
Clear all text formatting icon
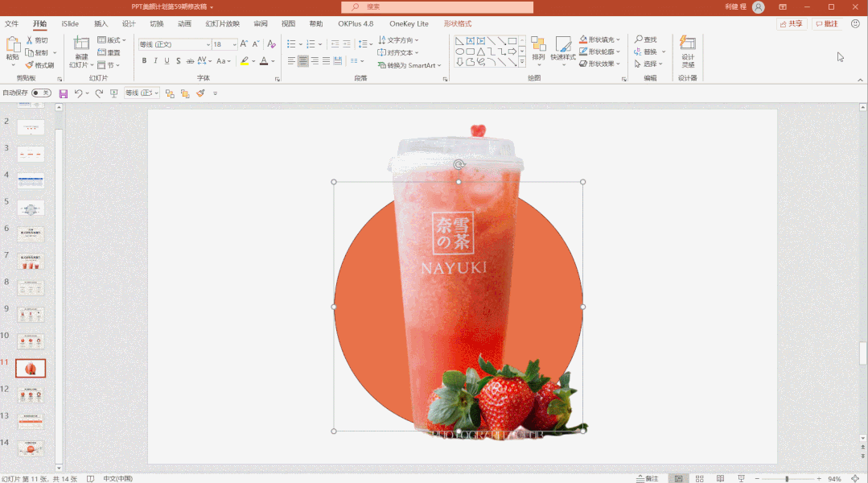point(271,43)
